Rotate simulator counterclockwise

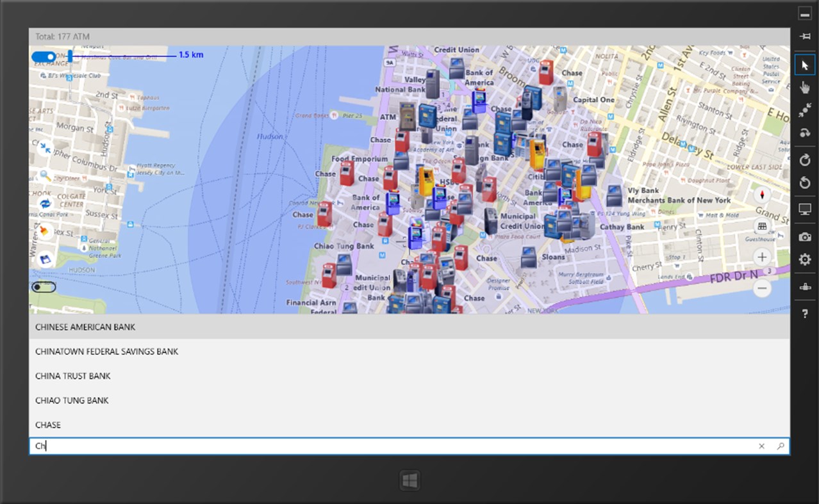[805, 184]
